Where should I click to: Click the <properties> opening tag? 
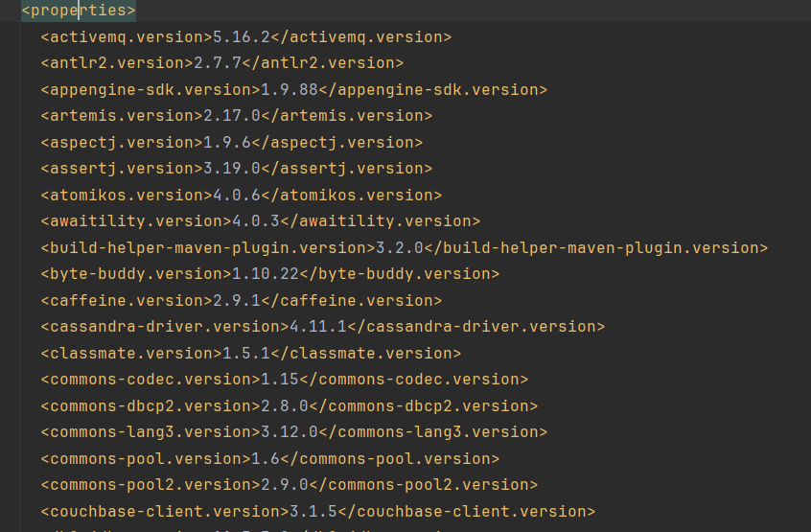click(x=79, y=11)
